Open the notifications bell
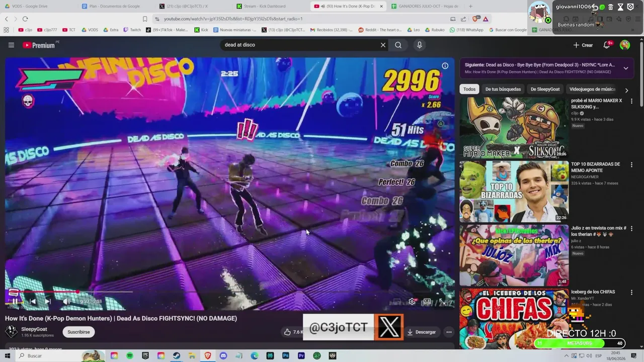 pyautogui.click(x=607, y=45)
